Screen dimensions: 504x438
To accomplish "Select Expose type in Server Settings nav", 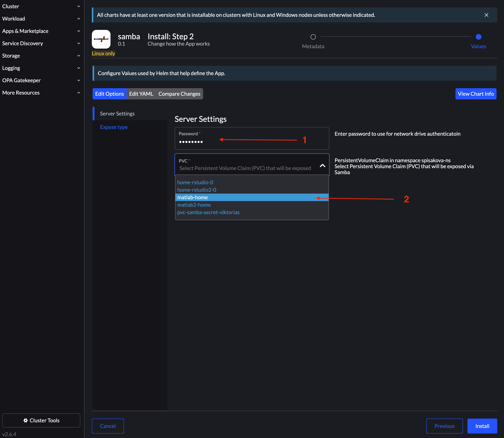I will [x=113, y=127].
